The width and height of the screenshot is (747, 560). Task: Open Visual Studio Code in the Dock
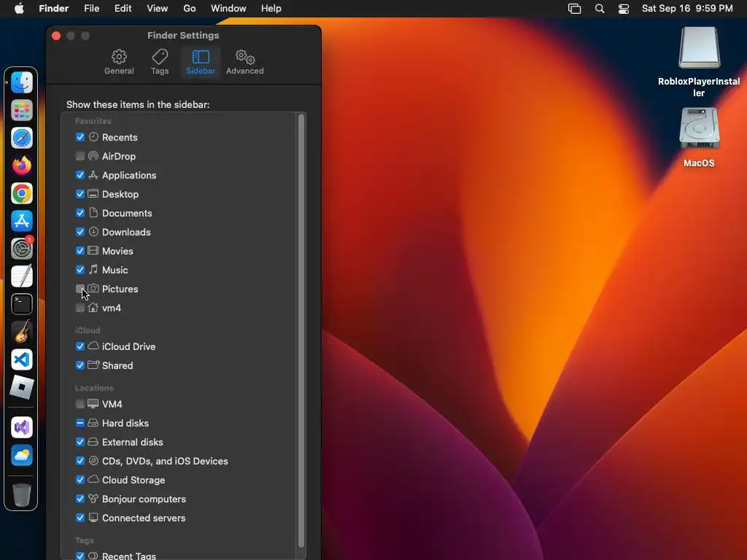(x=21, y=359)
